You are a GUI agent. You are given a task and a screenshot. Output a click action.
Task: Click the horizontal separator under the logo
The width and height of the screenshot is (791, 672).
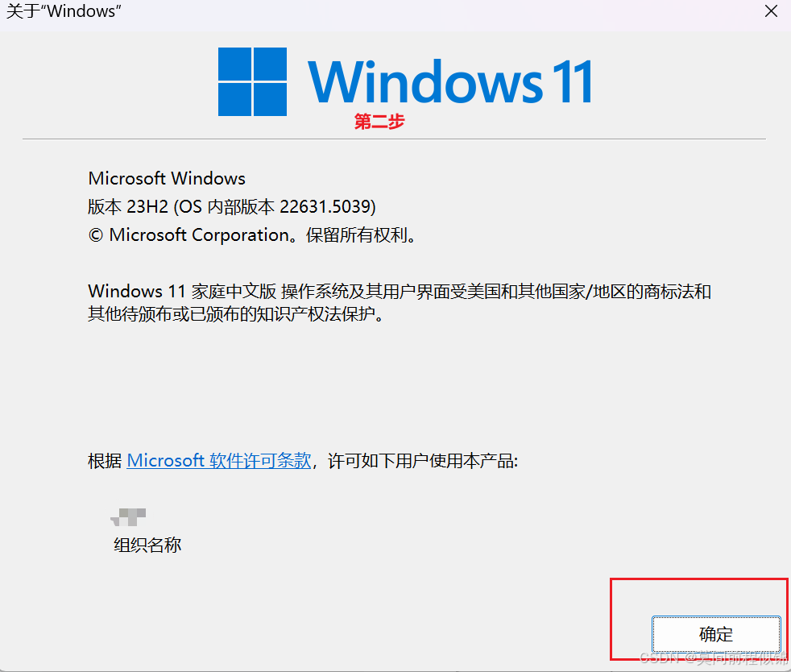click(394, 139)
